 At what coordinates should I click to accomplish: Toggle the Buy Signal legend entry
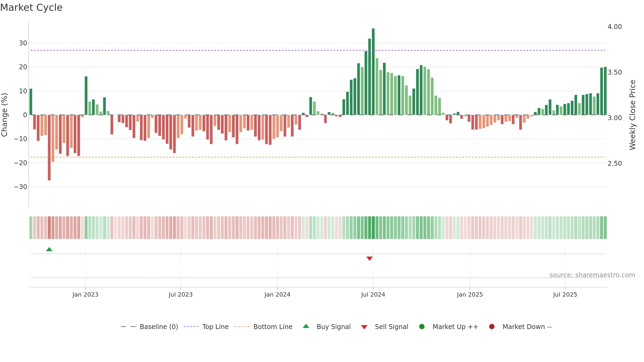pos(327,327)
